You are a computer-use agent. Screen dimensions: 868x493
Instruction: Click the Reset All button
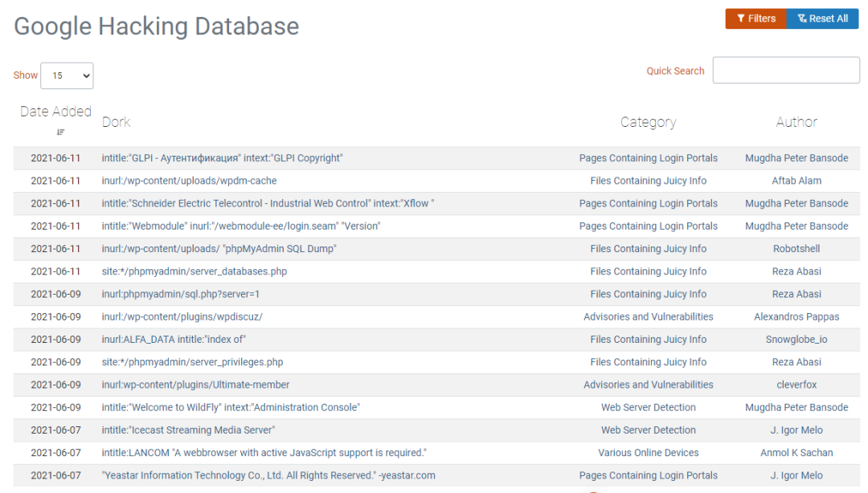click(x=823, y=18)
